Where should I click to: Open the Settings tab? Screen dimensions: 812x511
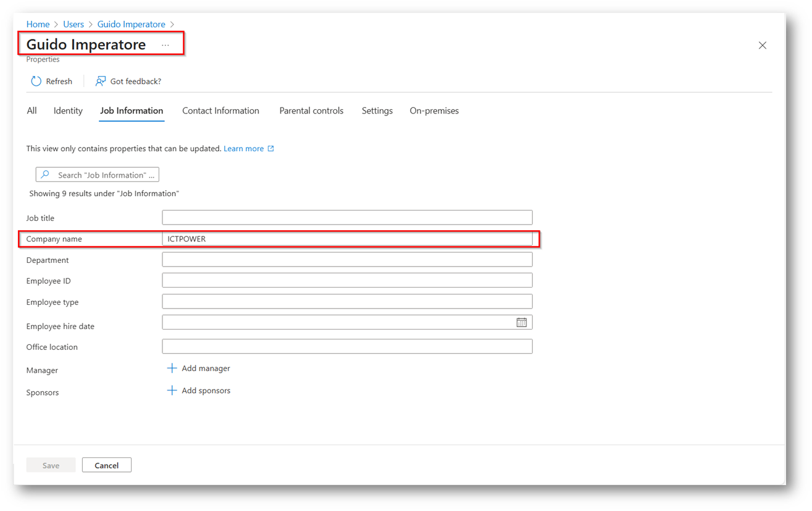pyautogui.click(x=377, y=111)
